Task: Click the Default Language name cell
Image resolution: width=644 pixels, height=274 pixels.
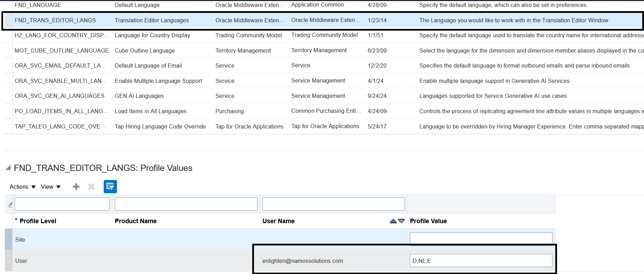Action: click(137, 5)
